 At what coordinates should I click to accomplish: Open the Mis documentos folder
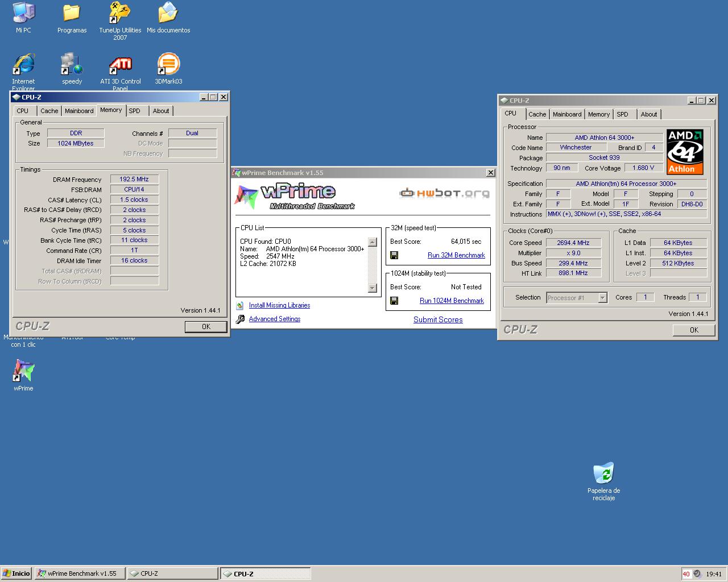pyautogui.click(x=168, y=14)
